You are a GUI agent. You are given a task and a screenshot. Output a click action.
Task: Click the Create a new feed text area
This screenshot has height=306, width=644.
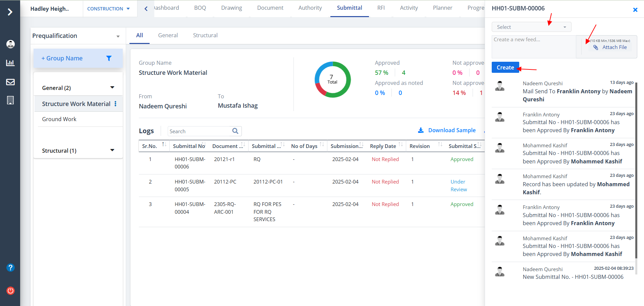tap(533, 46)
